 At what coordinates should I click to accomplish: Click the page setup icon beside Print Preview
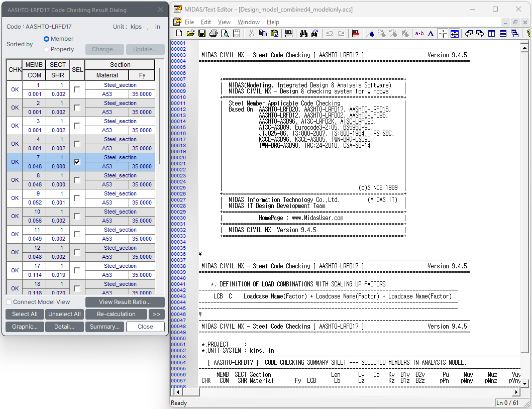pyautogui.click(x=237, y=33)
